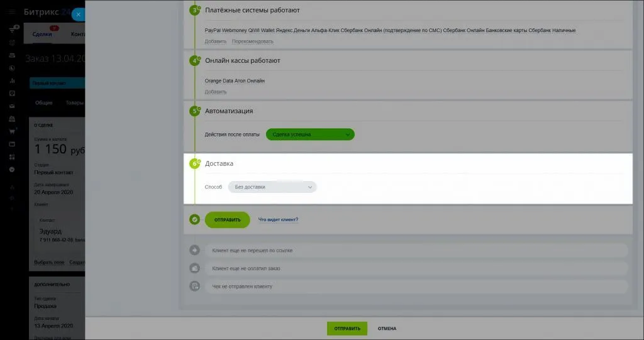Switch to the Сделки tab
644x340 pixels.
42,34
